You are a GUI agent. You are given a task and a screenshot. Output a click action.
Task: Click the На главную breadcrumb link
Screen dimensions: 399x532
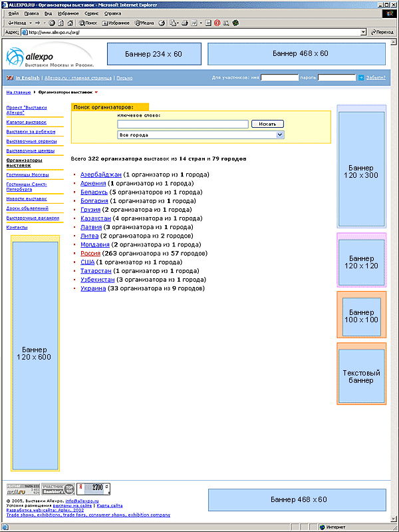click(x=19, y=93)
